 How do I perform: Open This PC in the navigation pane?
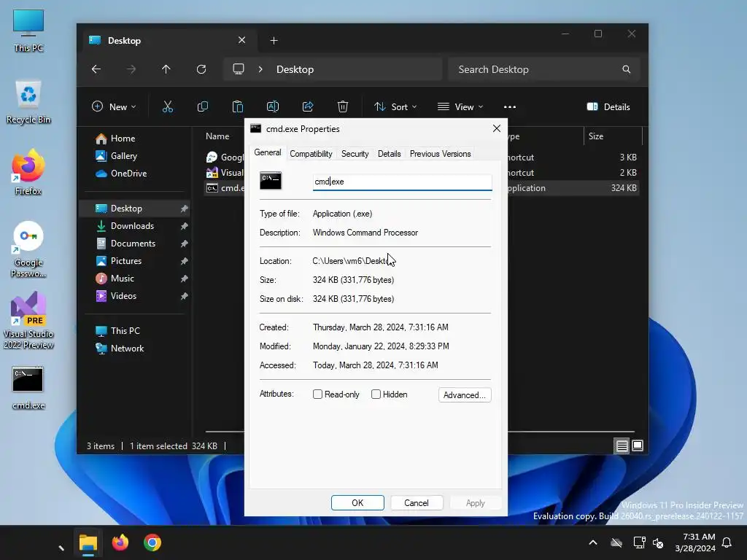[117, 330]
